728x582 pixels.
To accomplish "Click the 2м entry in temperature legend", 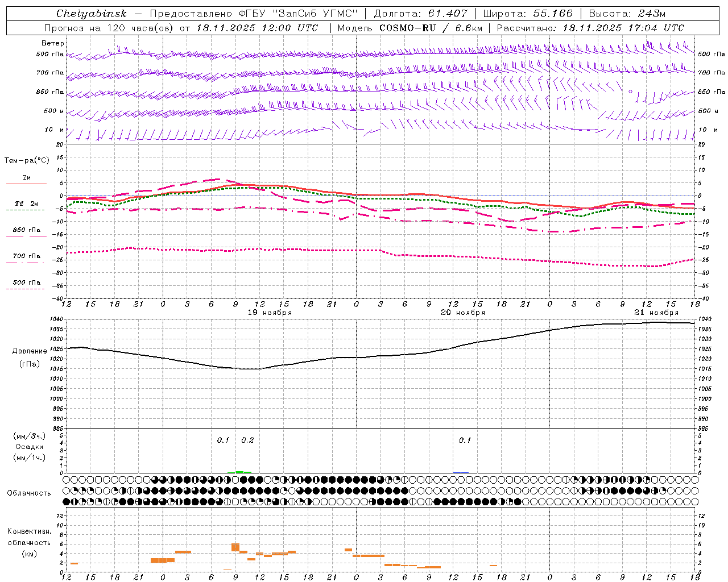I will point(27,178).
